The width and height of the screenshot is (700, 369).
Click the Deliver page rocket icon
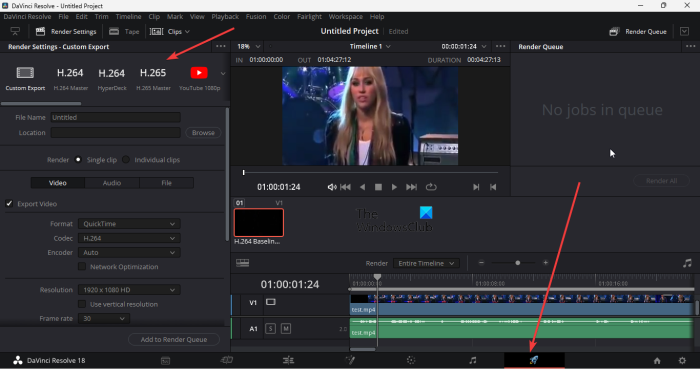coord(534,360)
